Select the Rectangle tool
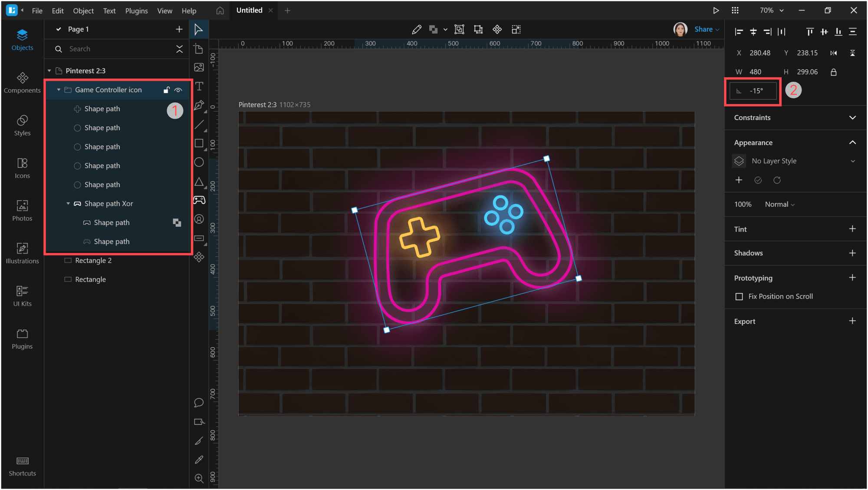The width and height of the screenshot is (868, 490). click(199, 142)
